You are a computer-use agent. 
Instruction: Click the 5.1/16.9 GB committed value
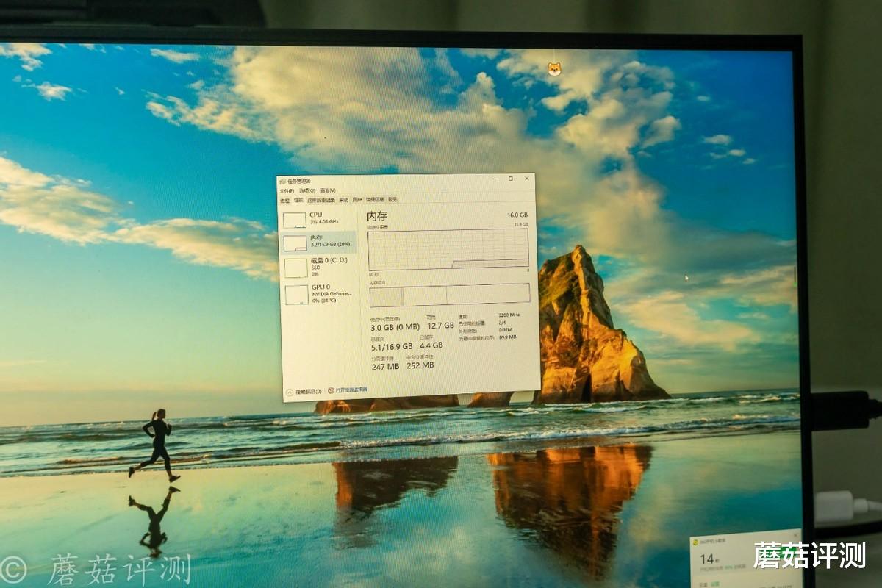392,346
